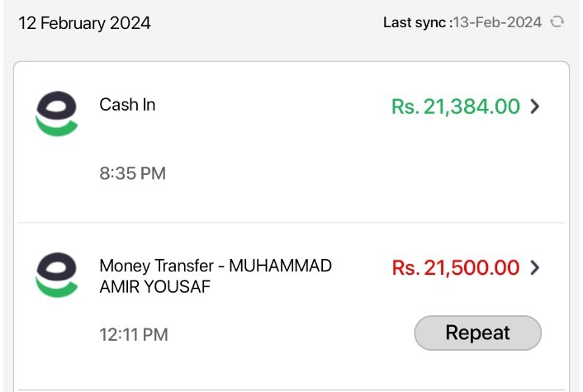This screenshot has height=392, width=583.
Task: Expand Money Transfer details using its chevron
Action: 534,267
